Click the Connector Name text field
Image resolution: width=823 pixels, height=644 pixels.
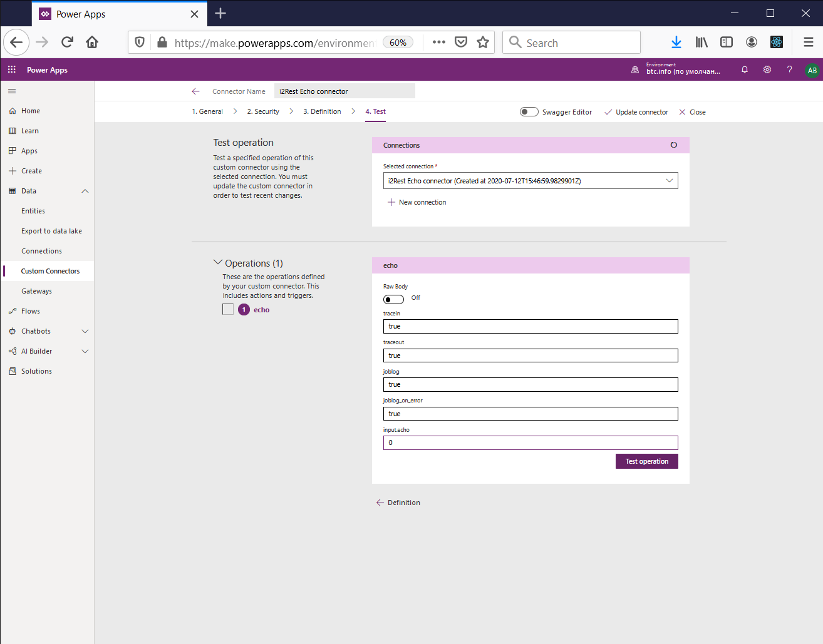(344, 91)
